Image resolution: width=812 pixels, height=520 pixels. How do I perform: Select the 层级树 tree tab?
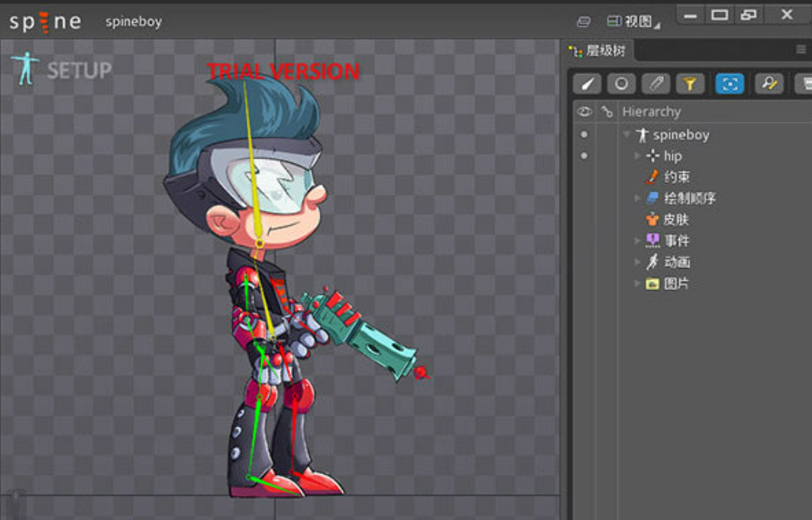coord(597,50)
